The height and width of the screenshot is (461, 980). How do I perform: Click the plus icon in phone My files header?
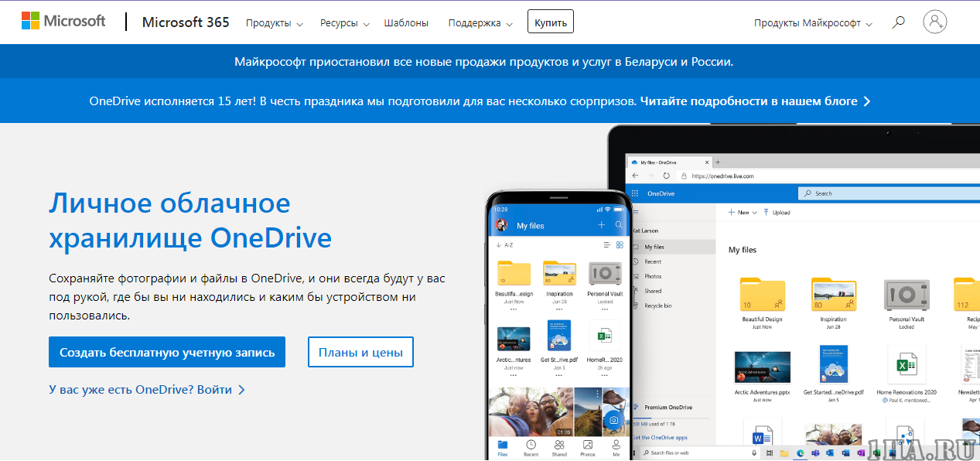tap(601, 225)
